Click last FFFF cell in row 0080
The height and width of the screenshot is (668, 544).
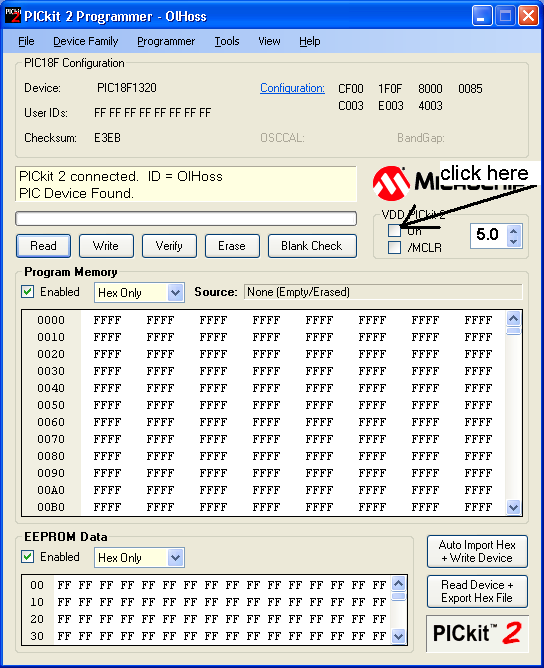[x=478, y=456]
